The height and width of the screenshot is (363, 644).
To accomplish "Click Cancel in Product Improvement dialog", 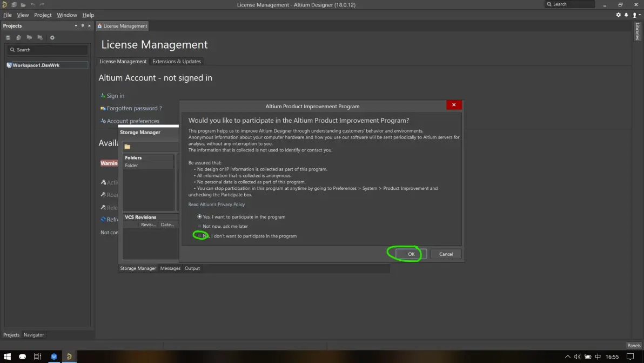I will pyautogui.click(x=446, y=254).
